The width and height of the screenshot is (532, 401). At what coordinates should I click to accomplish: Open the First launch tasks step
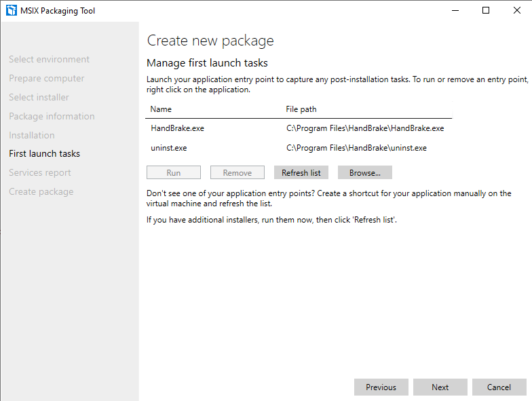(x=44, y=154)
